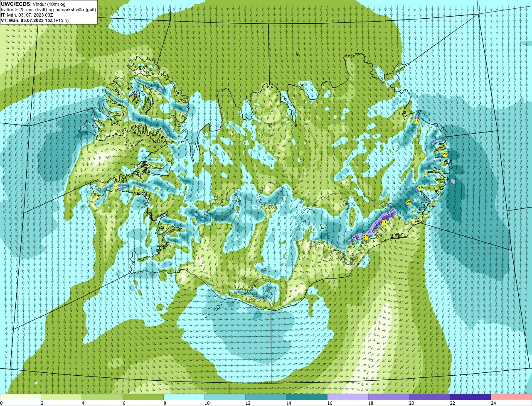Click the yellow gust label '25'
The image size is (532, 406).
click(x=416, y=121)
